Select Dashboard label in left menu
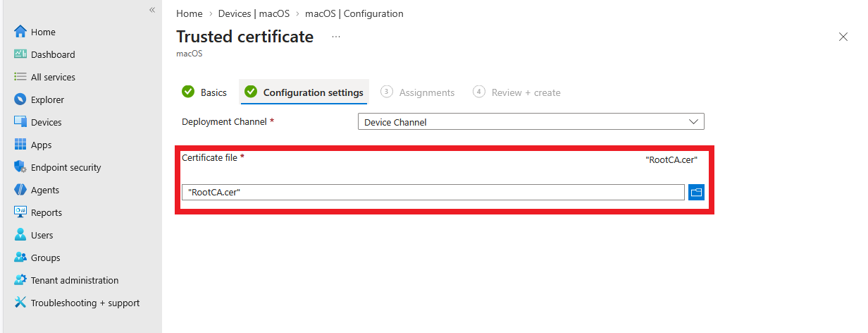 tap(53, 54)
